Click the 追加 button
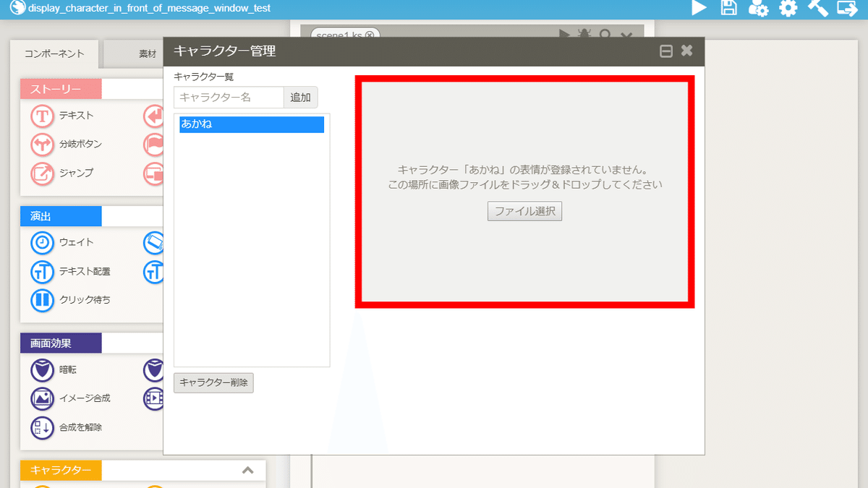 300,98
